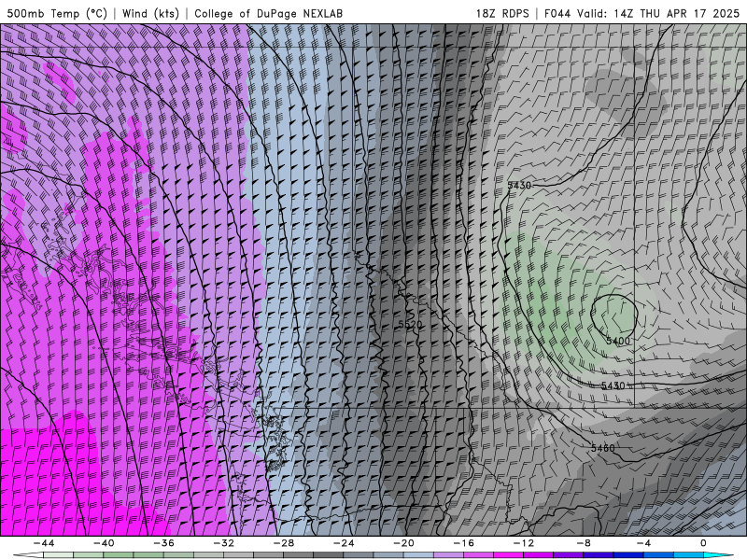Click the -4 colorbar tick label
Viewport: 747px width, 560px height.
[643, 543]
